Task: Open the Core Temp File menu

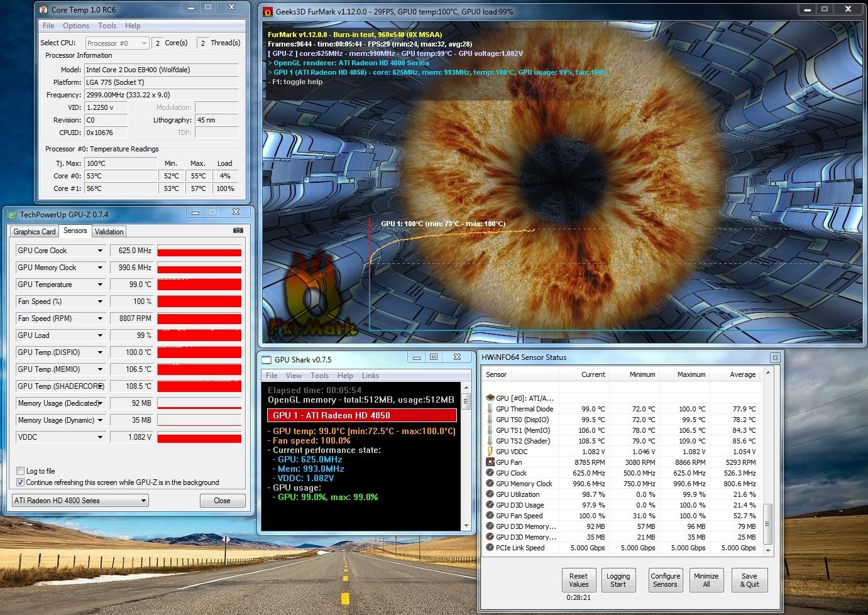Action: coord(48,26)
